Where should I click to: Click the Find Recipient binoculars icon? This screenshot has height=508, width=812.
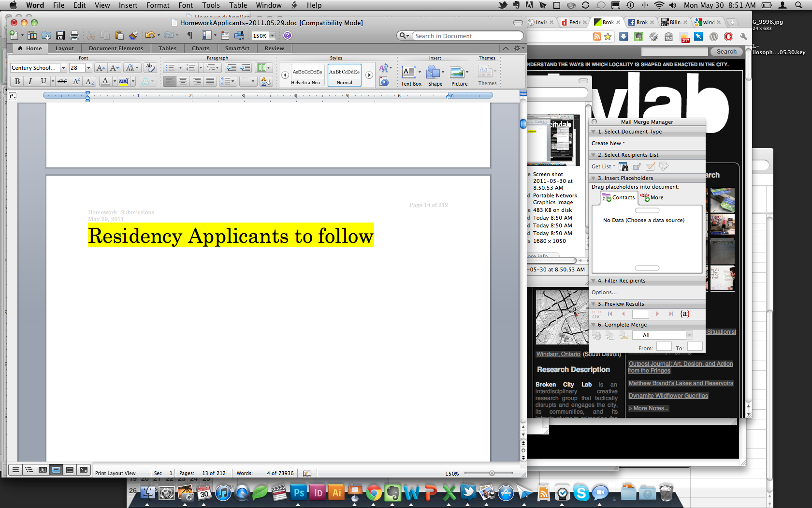click(623, 166)
